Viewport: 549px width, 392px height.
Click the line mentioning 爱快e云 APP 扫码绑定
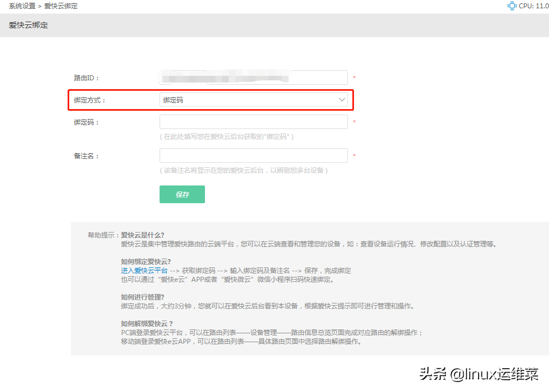click(227, 279)
